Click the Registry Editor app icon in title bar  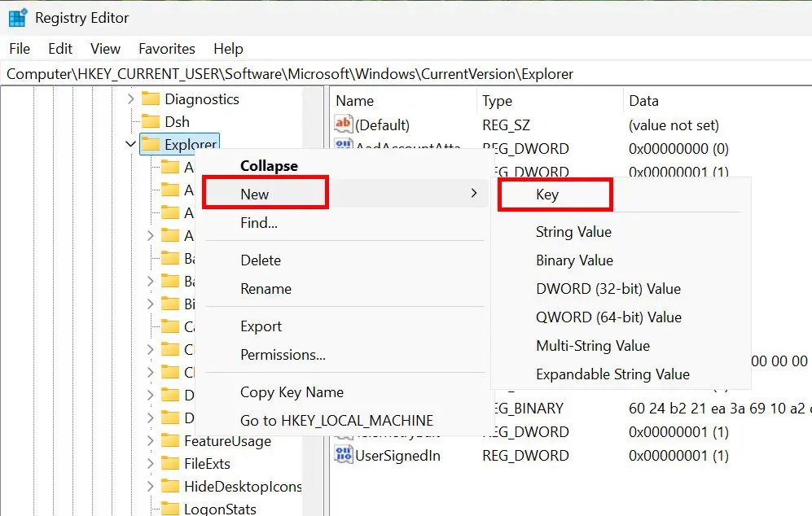tap(18, 18)
